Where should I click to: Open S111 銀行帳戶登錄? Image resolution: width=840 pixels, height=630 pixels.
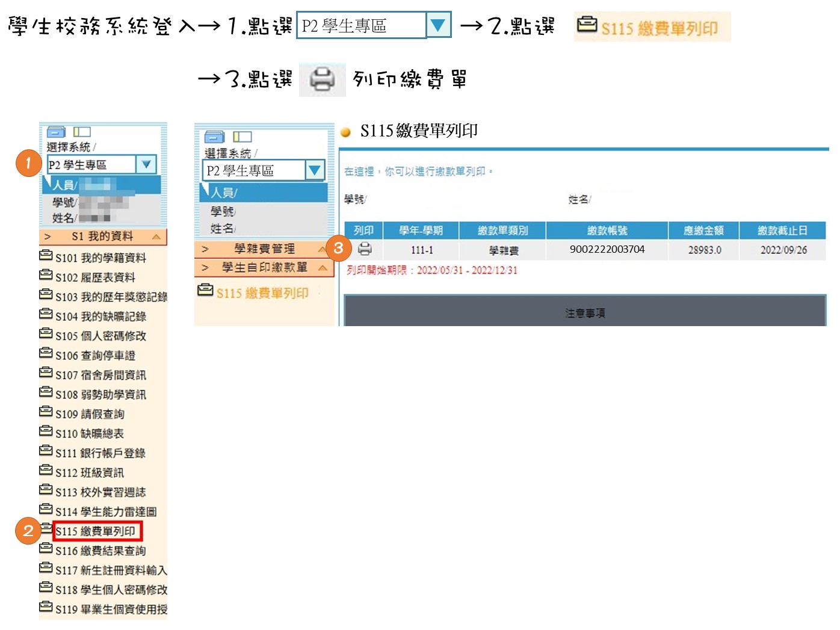(x=100, y=453)
